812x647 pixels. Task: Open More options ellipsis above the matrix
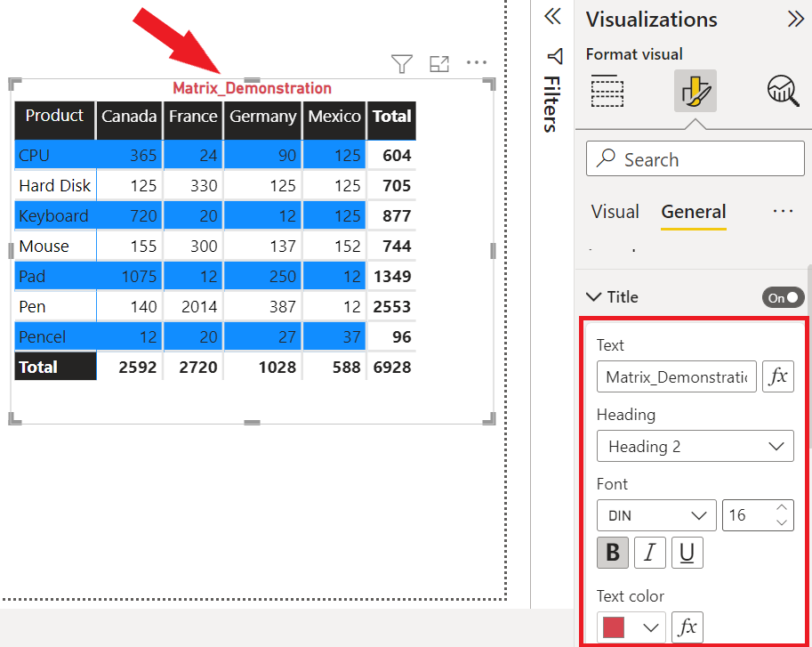tap(477, 62)
